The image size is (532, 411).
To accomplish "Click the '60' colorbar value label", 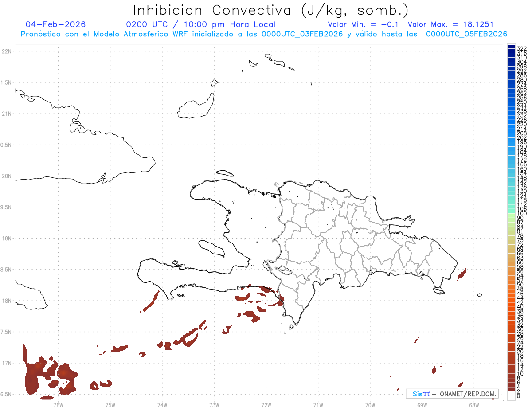I will pos(520,262).
